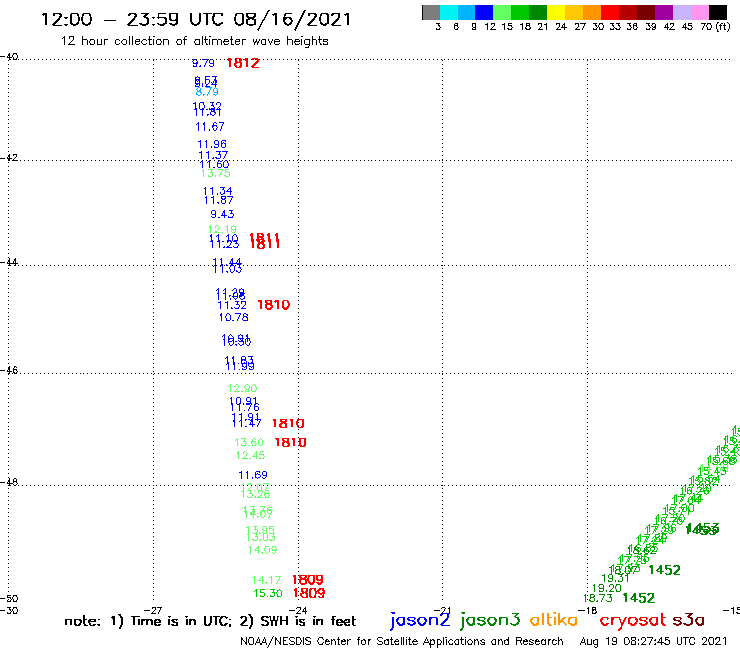
Task: Click the latitude axis label -46
Action: point(9,371)
